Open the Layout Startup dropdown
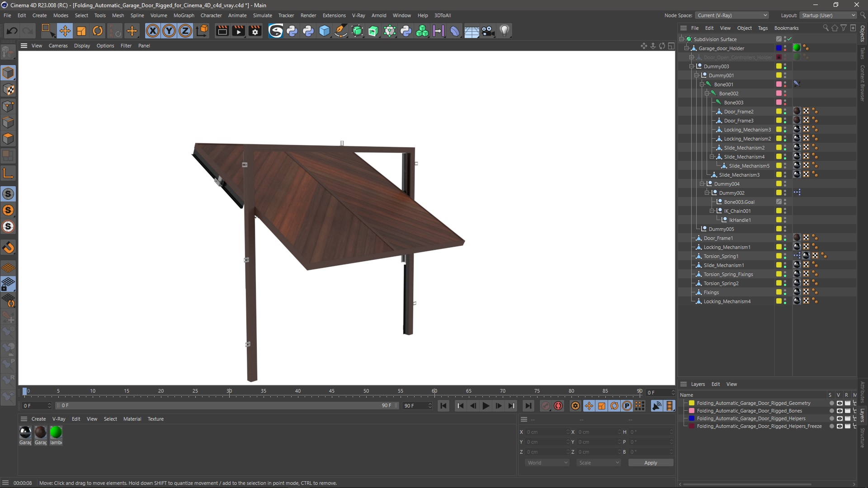 (828, 15)
